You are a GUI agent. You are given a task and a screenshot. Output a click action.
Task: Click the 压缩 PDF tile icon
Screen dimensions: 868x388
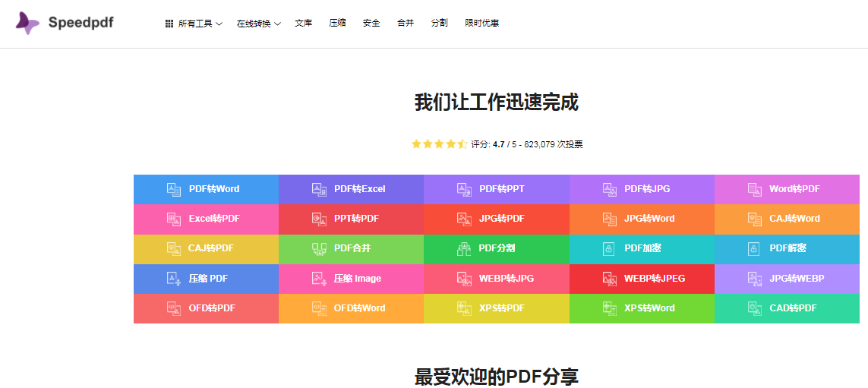(x=174, y=279)
